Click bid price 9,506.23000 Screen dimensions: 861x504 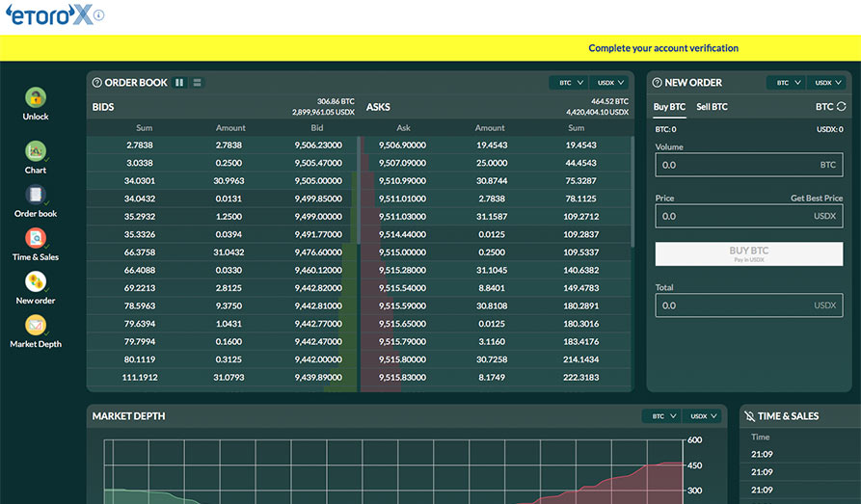(318, 146)
